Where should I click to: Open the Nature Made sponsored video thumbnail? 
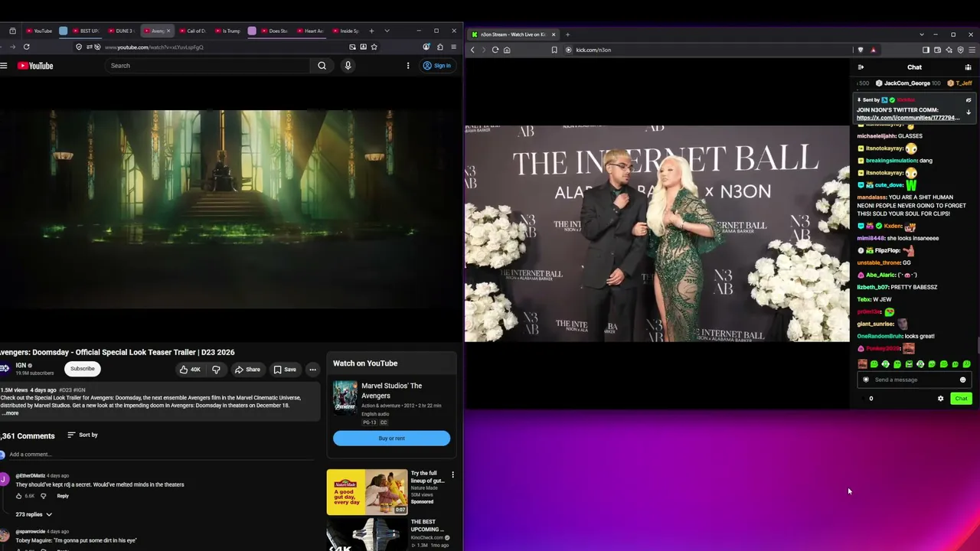[x=367, y=492]
